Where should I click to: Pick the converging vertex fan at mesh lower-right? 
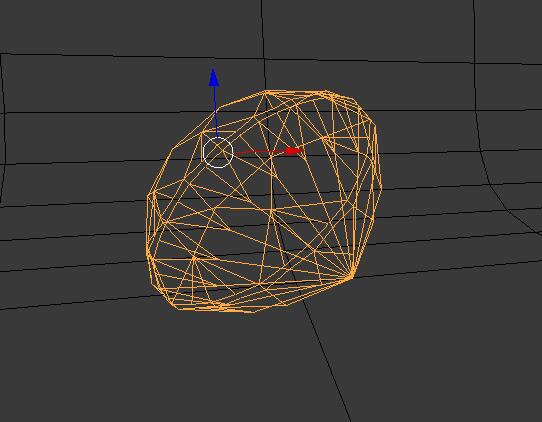click(351, 275)
